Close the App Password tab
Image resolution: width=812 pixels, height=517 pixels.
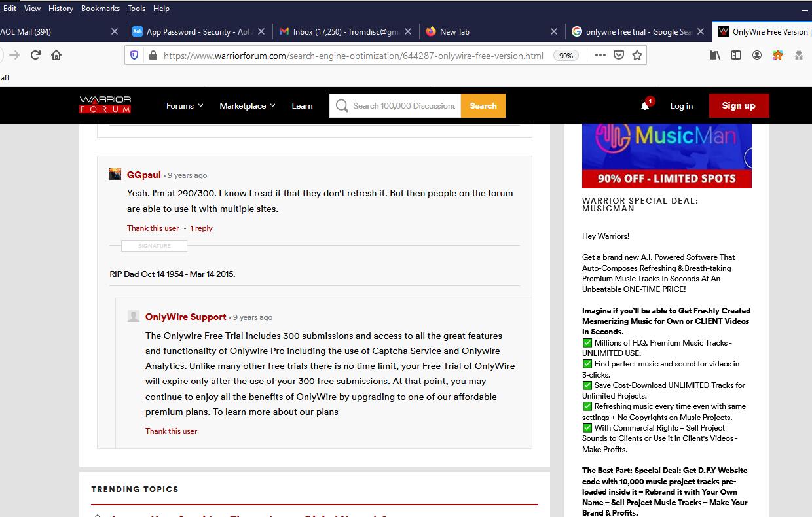click(261, 31)
